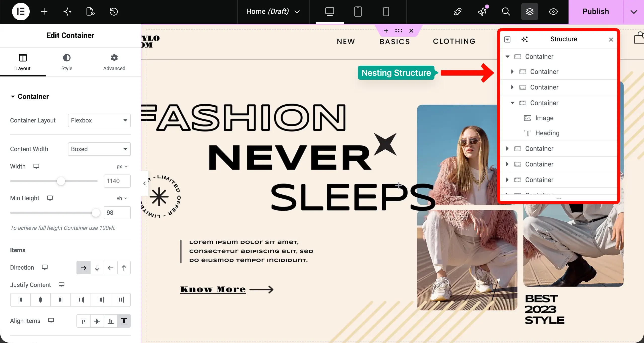Set Direction to row (right arrow)
Screen dimensions: 644x343
[84, 268]
